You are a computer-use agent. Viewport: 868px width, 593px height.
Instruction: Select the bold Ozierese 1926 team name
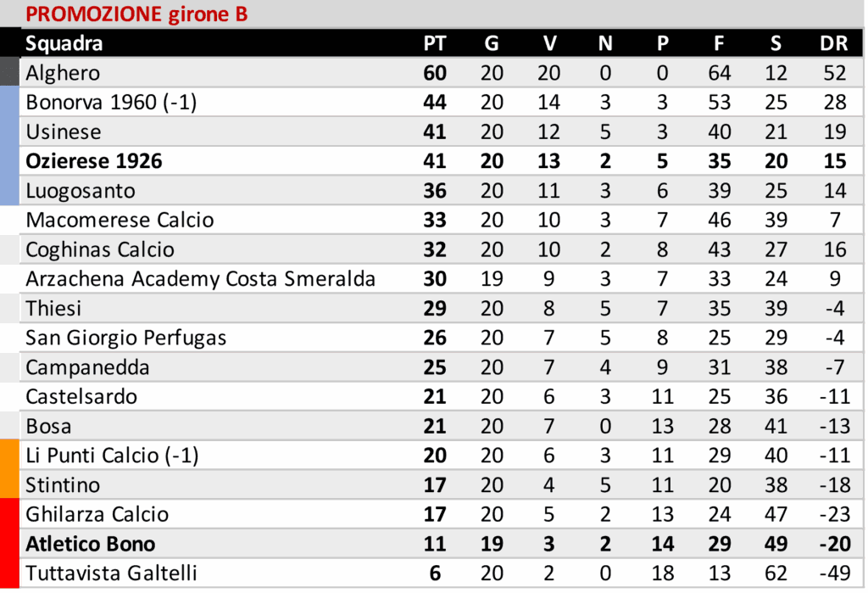(x=94, y=161)
